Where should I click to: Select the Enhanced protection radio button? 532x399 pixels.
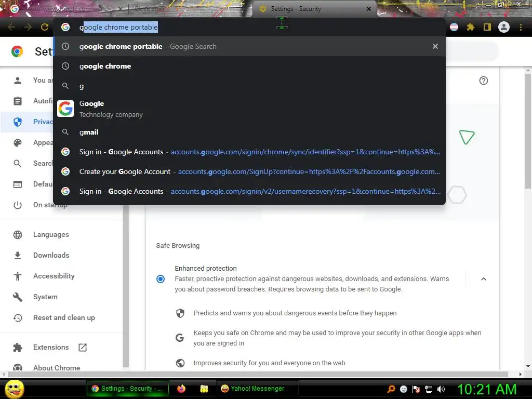point(161,279)
